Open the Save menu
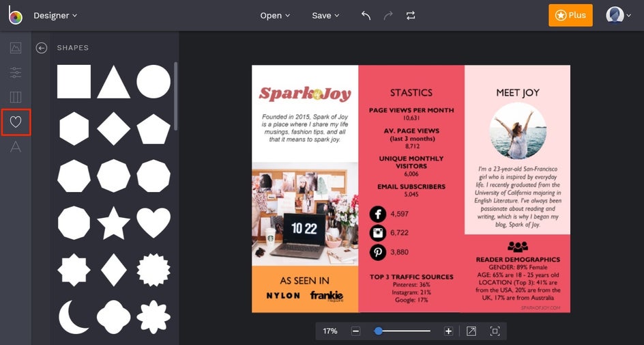The height and width of the screenshot is (345, 644). pos(325,16)
